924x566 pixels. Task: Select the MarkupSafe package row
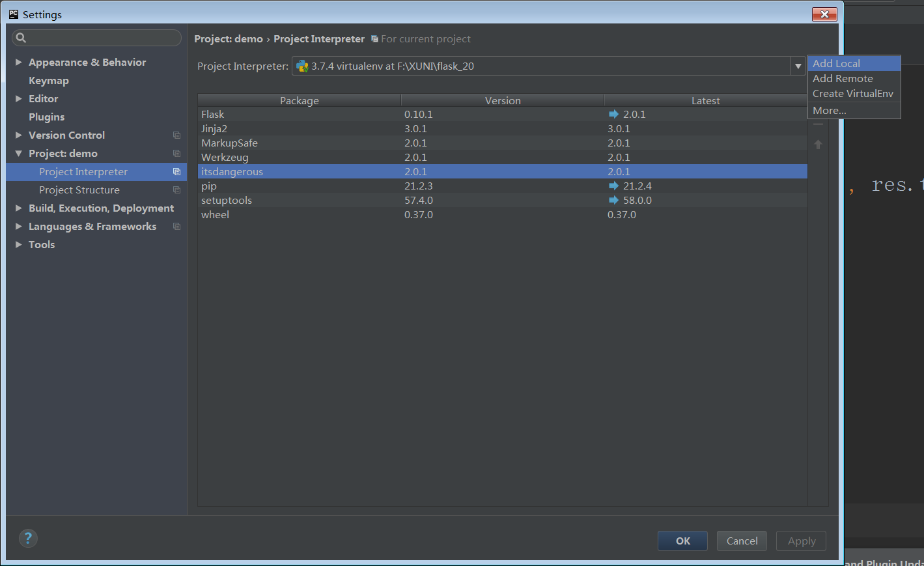click(503, 143)
